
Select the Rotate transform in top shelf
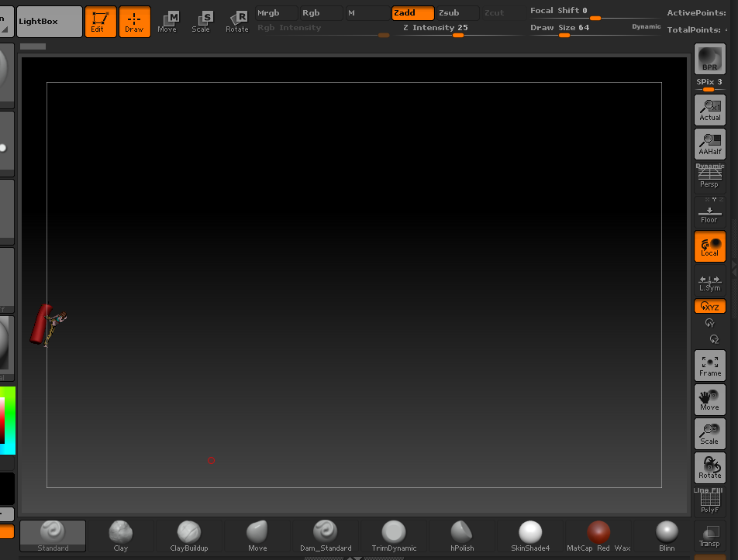[x=236, y=22]
